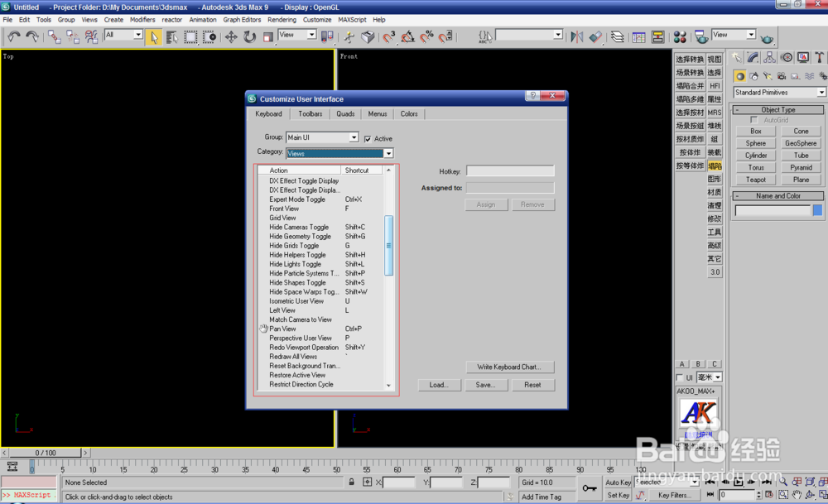Toggle the UI checkbox in the script panel
This screenshot has height=504, width=828.
click(x=680, y=377)
